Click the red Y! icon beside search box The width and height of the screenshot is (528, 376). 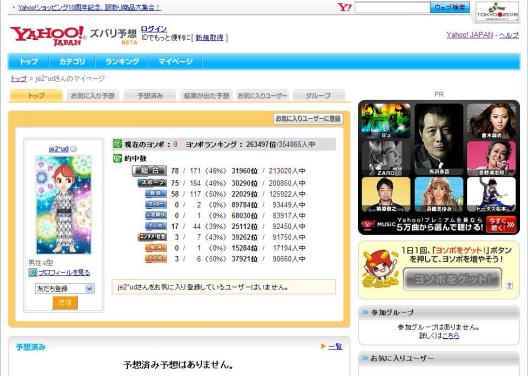coord(344,7)
